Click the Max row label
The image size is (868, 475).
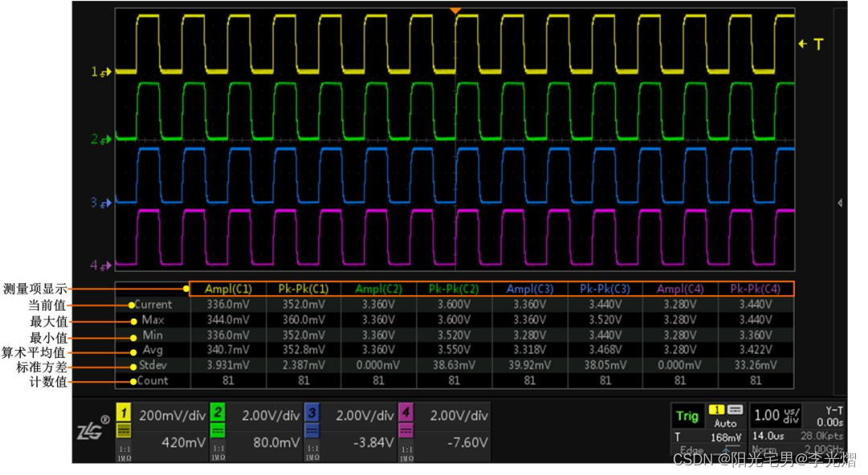[x=153, y=319]
